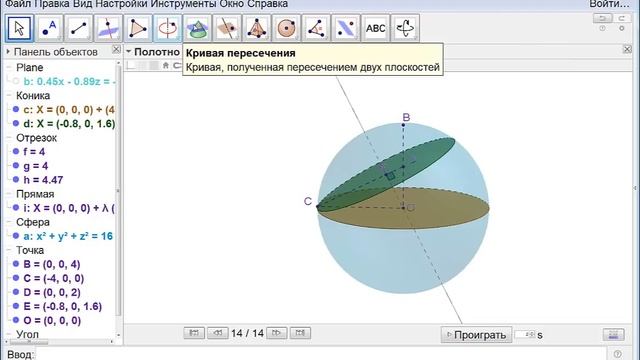
Task: Open input help icon beside Ввод field
Action: coord(618,354)
